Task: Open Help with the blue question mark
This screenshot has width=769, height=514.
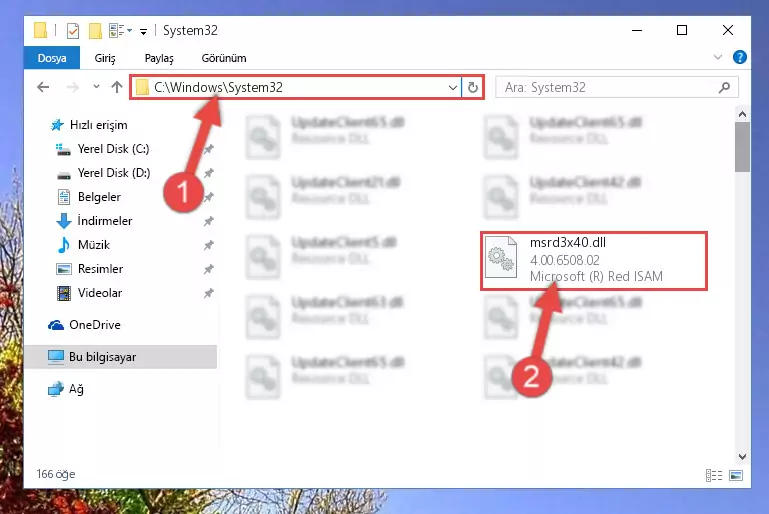Action: pos(740,57)
